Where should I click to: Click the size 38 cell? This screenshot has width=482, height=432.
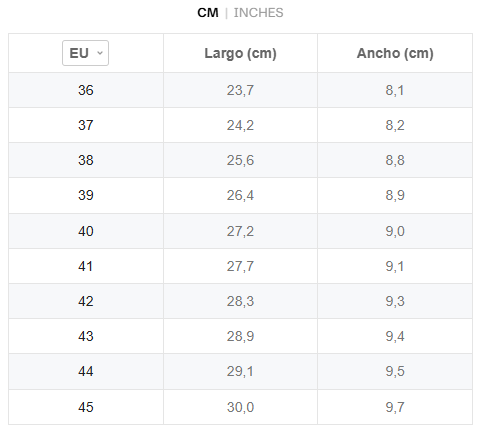point(86,160)
